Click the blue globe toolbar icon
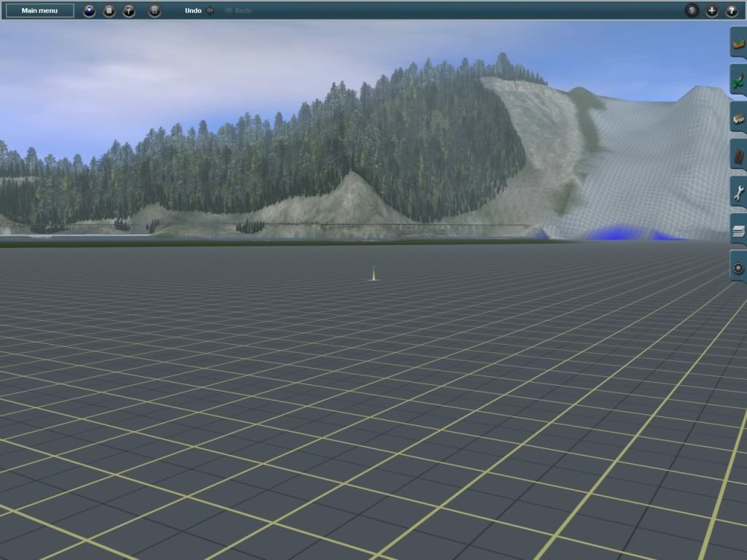747x560 pixels. 89,10
